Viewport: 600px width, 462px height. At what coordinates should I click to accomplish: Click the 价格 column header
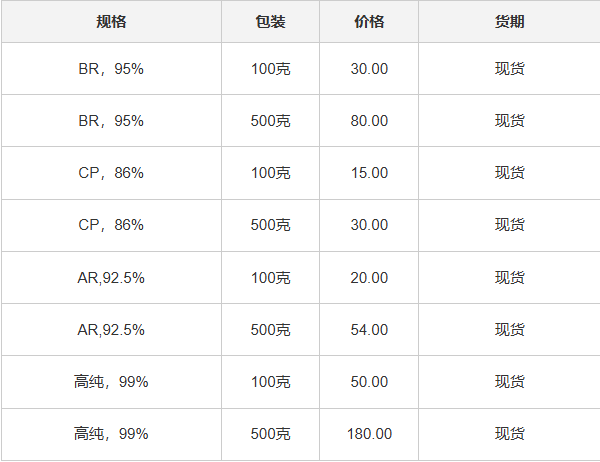coord(369,21)
